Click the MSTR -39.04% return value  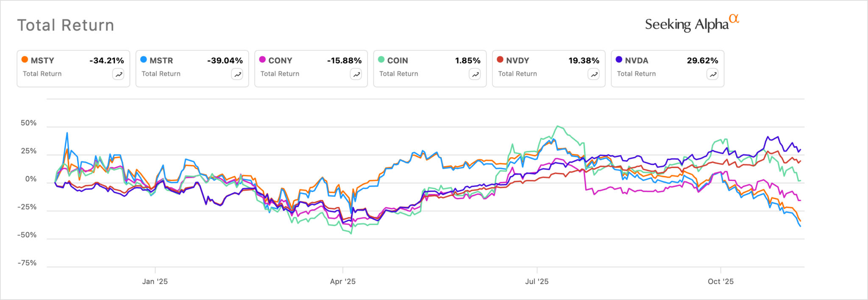point(225,61)
